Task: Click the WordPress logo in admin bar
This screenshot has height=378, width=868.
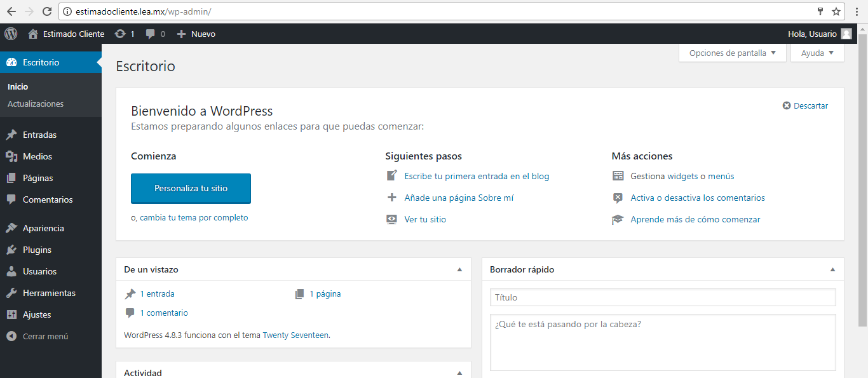Action: click(x=11, y=34)
